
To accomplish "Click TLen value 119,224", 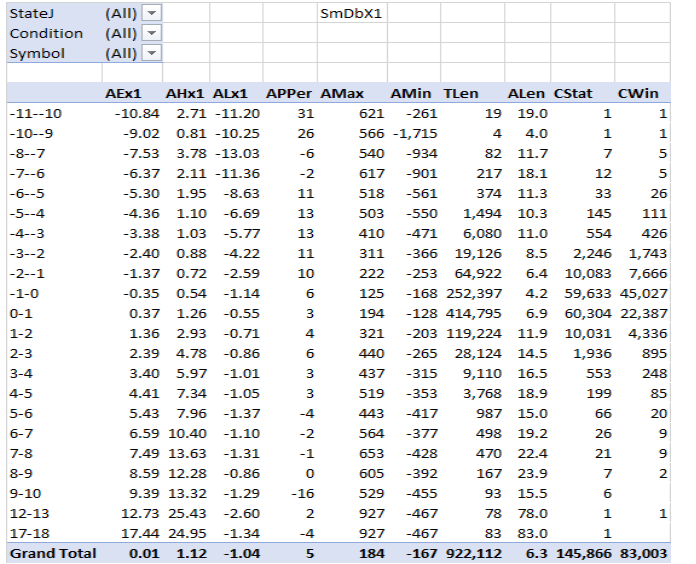I will (474, 334).
